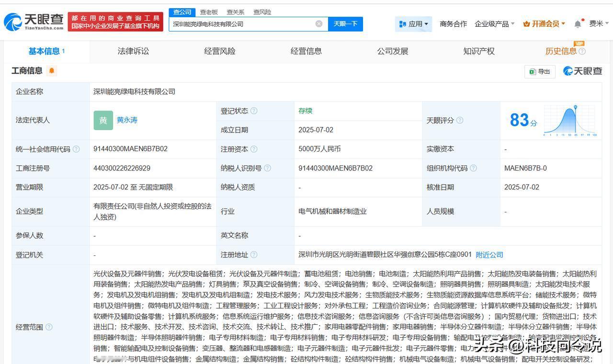Click help icon next to 天眼评分

[x=460, y=121]
